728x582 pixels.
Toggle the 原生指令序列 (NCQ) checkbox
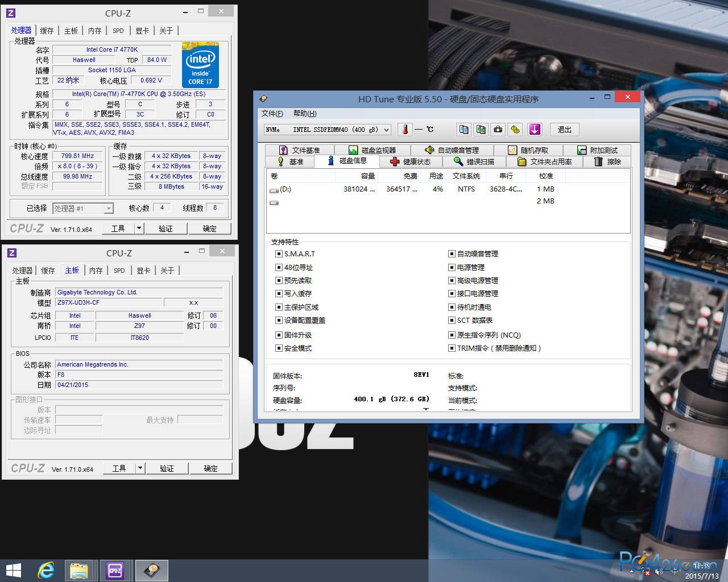coord(452,335)
